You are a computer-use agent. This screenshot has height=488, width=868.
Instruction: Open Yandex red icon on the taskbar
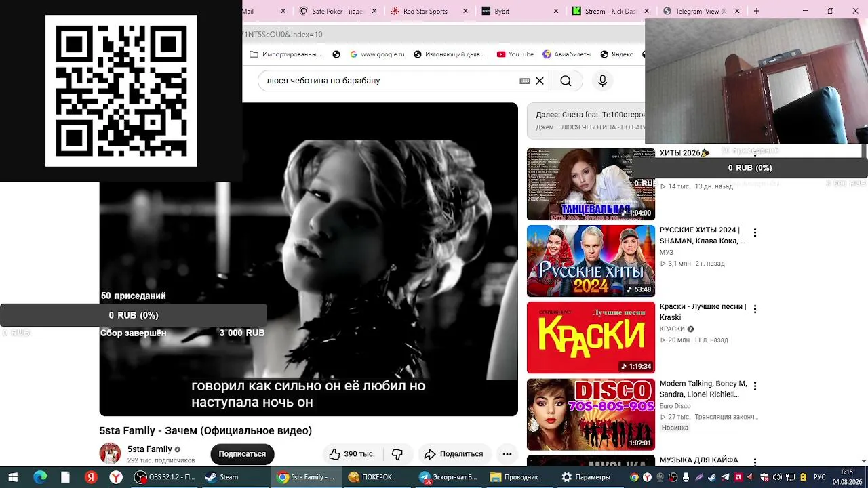click(91, 477)
